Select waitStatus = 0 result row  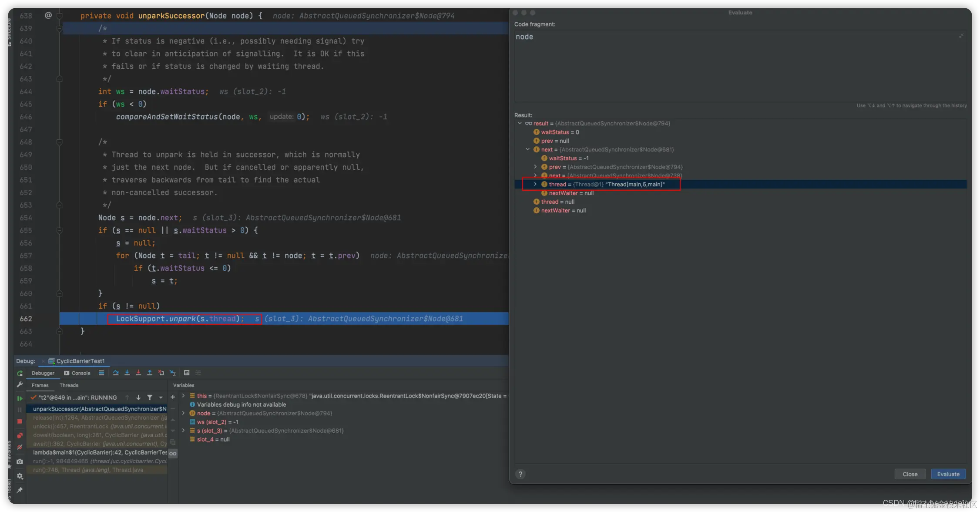740,132
